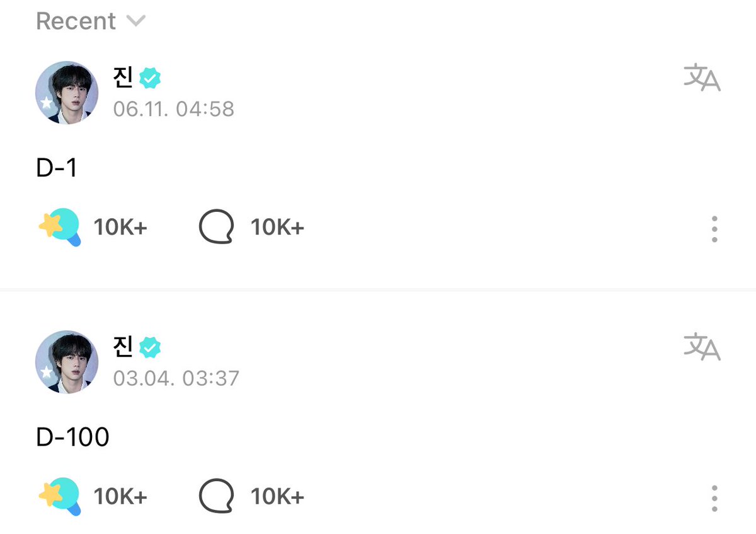This screenshot has height=534, width=756.
Task: Click the 10K+ comment count on D-100
Action: click(277, 497)
